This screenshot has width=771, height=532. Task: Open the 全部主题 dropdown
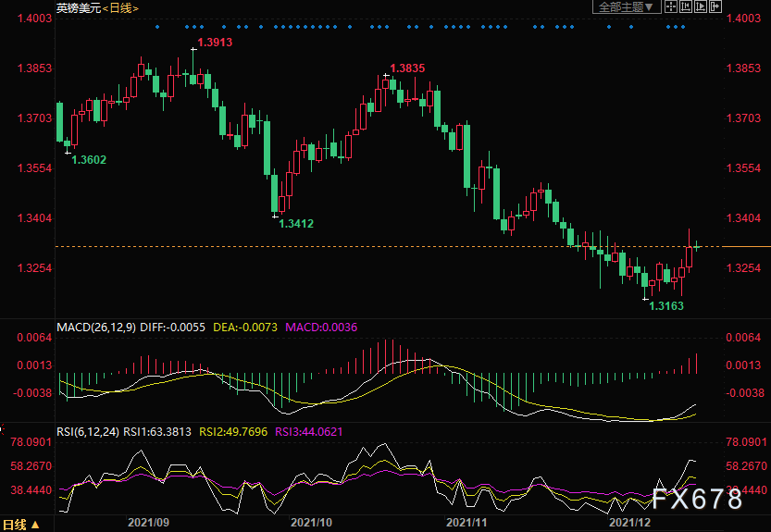pyautogui.click(x=628, y=6)
